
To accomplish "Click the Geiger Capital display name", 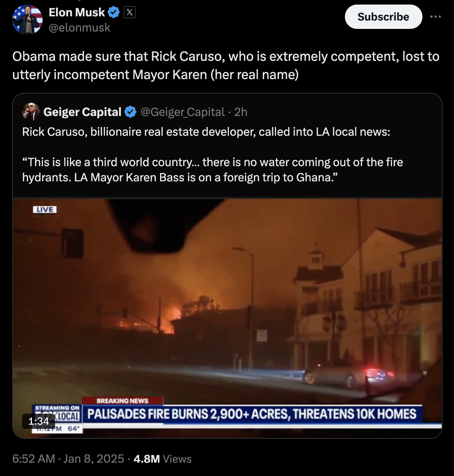I will [x=82, y=112].
